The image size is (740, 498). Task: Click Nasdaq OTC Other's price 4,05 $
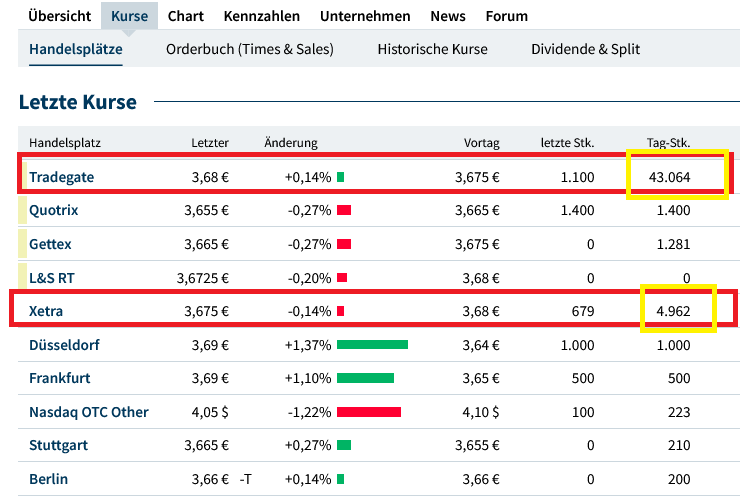pos(210,412)
